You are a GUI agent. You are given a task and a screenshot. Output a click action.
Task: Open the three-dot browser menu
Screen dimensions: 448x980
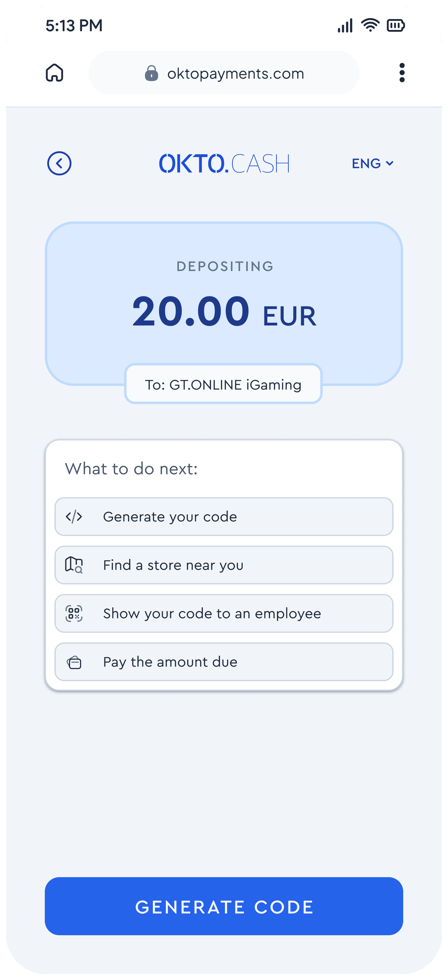(x=402, y=73)
